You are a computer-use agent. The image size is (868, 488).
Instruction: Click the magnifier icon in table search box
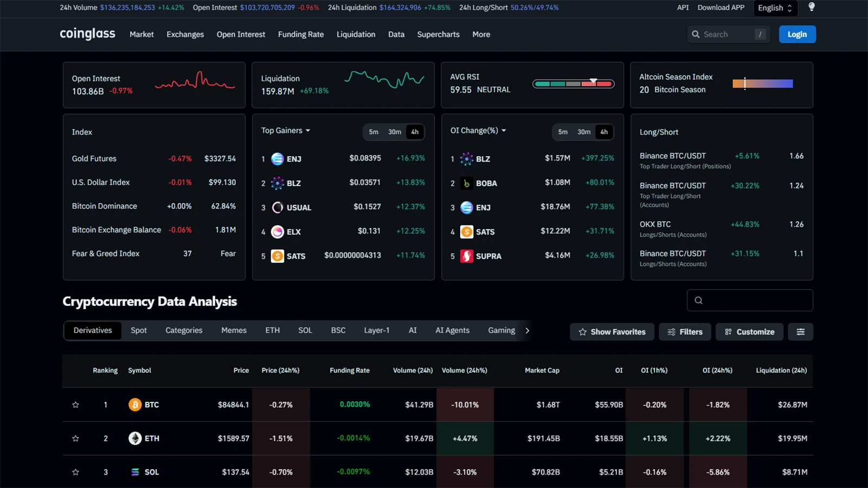(x=698, y=300)
